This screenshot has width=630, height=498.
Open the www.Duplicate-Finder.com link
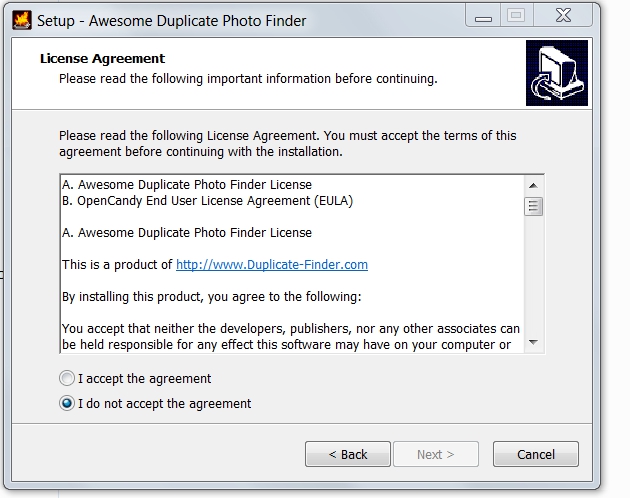click(272, 264)
